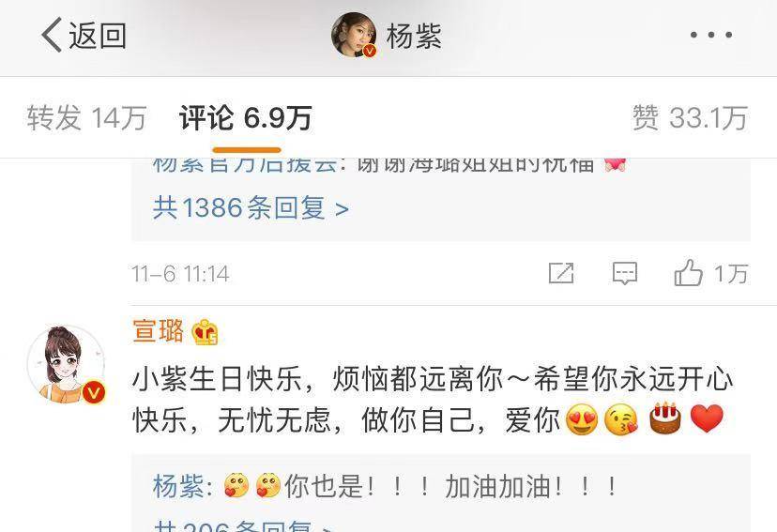Tap the verified badge on header avatar

pos(369,51)
